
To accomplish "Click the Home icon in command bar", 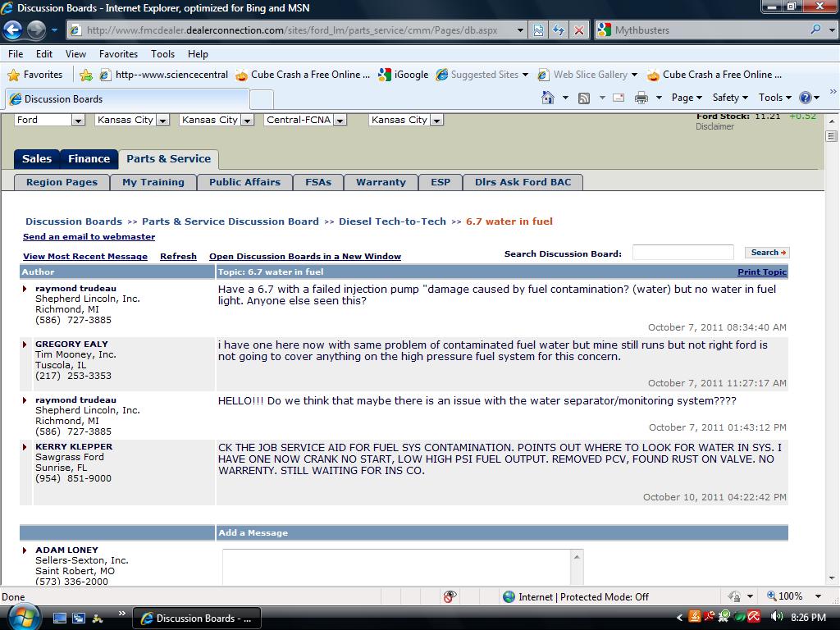I will click(547, 98).
